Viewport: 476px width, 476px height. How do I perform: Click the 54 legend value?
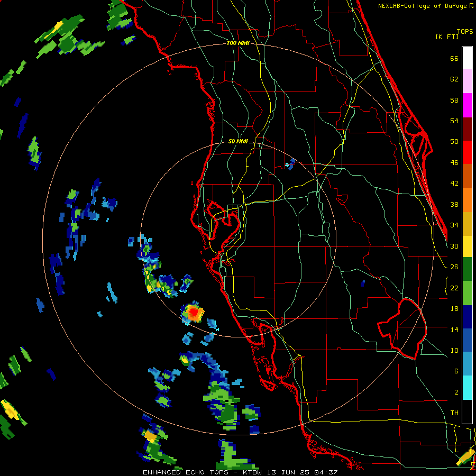tap(454, 121)
